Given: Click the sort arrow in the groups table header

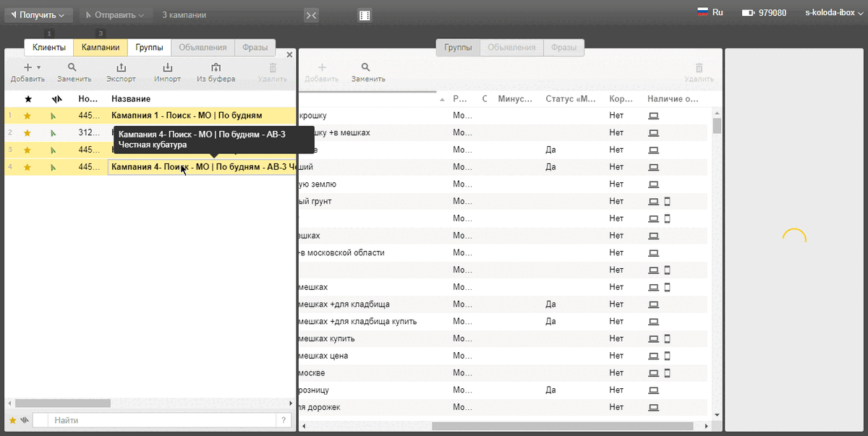Looking at the screenshot, I should (x=443, y=99).
